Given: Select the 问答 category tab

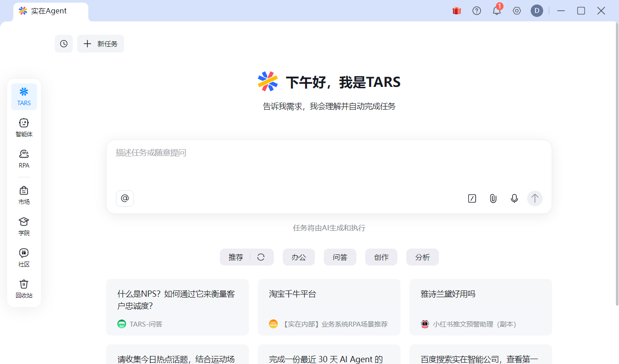Looking at the screenshot, I should tap(340, 257).
